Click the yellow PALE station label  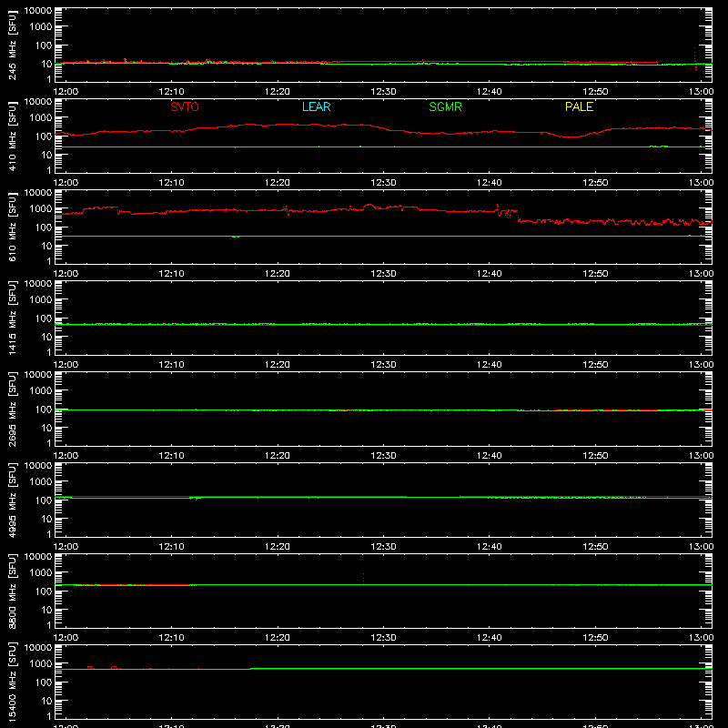point(579,106)
